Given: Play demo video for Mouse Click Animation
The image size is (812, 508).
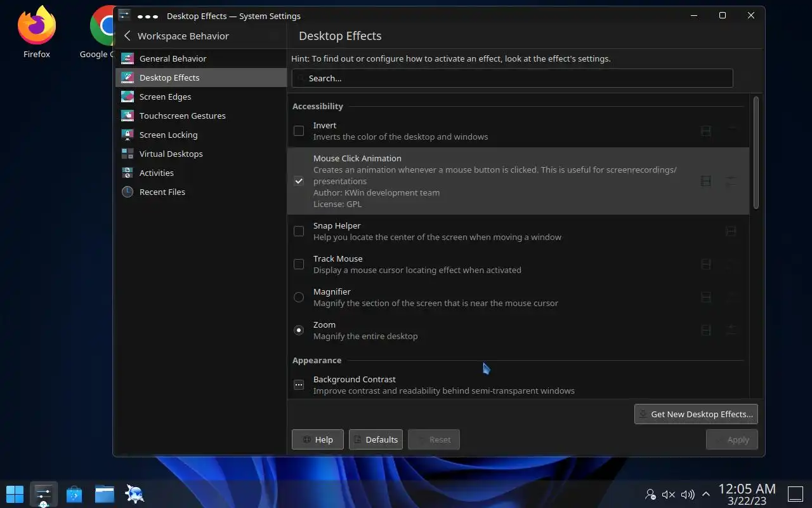Looking at the screenshot, I should [x=705, y=181].
